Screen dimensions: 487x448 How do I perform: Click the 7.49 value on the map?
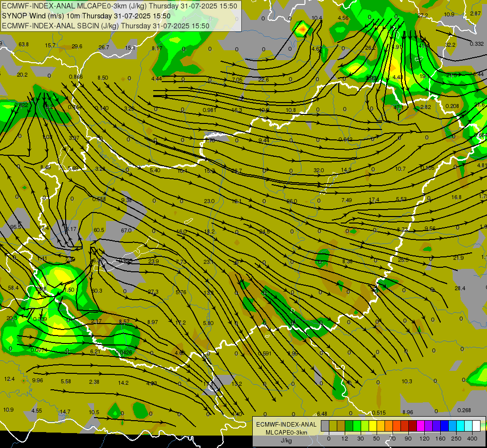tap(347, 200)
